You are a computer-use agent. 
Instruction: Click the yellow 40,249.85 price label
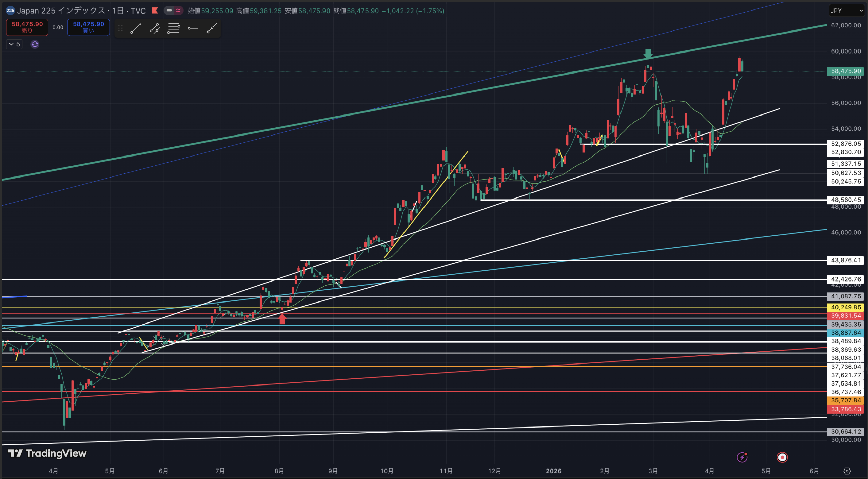point(846,307)
